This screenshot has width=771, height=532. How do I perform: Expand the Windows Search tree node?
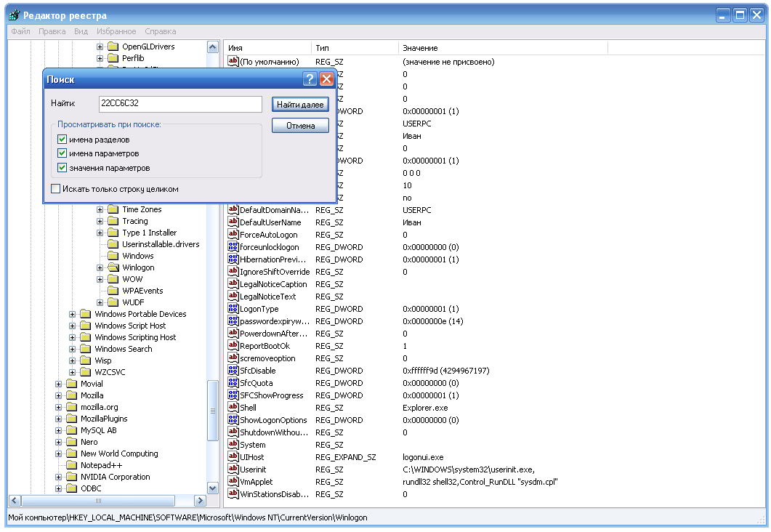click(73, 349)
